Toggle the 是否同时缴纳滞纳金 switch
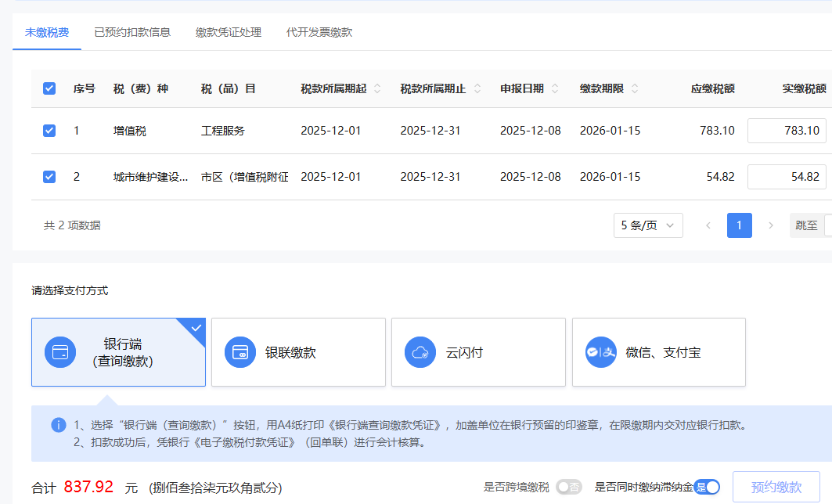This screenshot has height=504, width=832. (x=707, y=487)
